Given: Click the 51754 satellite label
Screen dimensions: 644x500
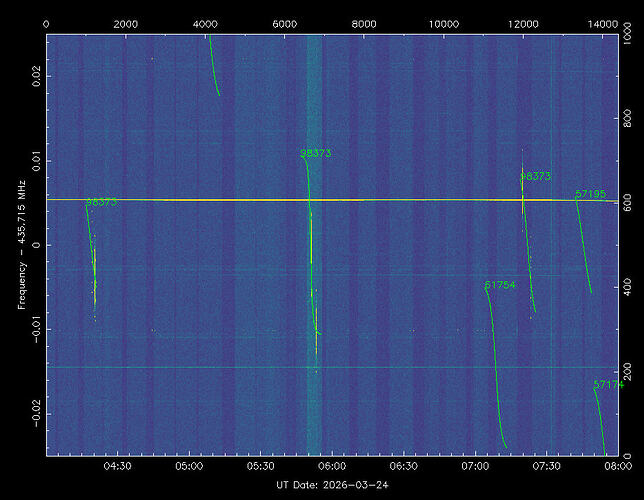Looking at the screenshot, I should tap(500, 285).
